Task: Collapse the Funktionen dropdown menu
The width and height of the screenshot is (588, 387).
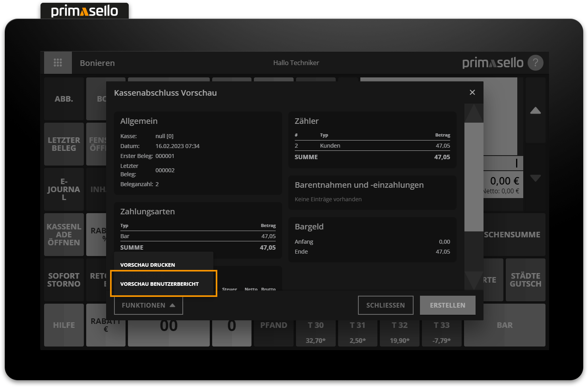Action: [x=148, y=305]
